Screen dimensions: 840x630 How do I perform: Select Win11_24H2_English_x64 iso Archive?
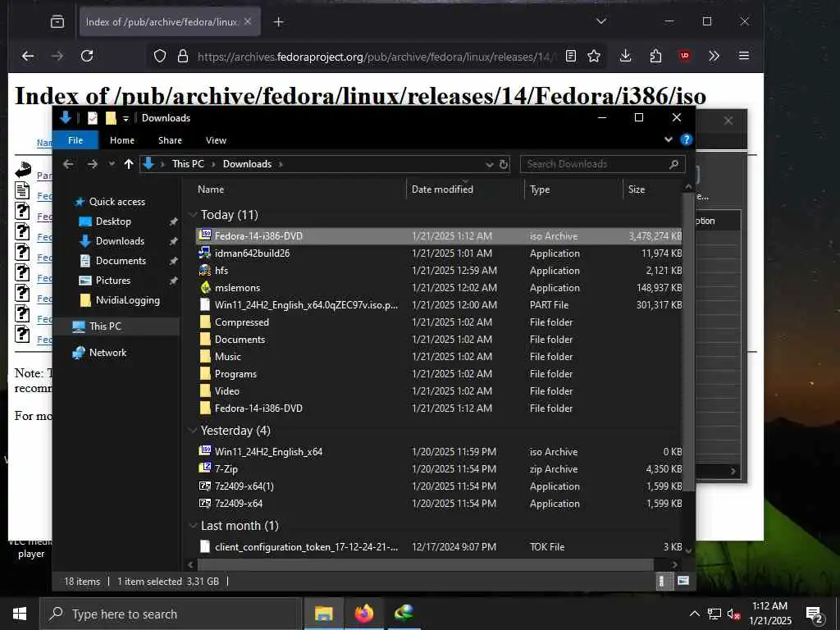268,452
